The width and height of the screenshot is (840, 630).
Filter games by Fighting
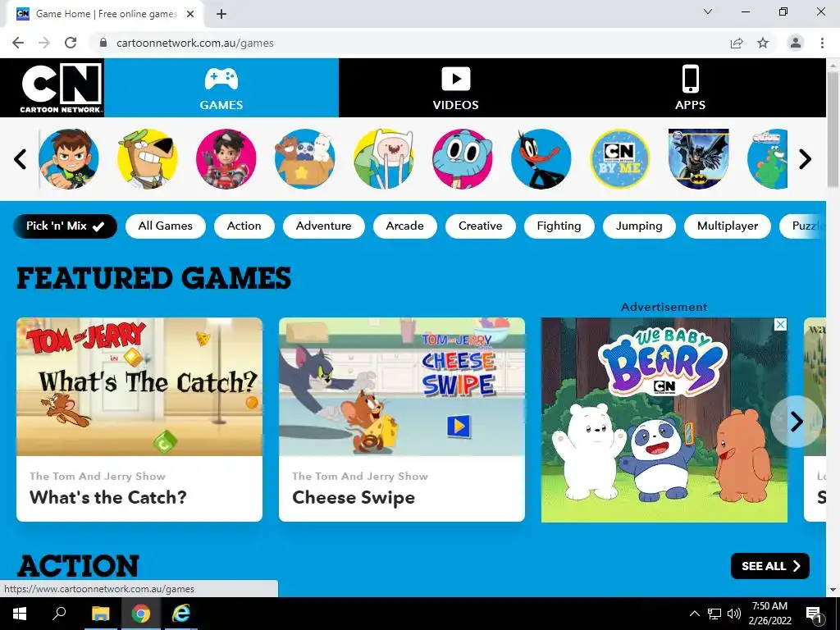tap(559, 226)
